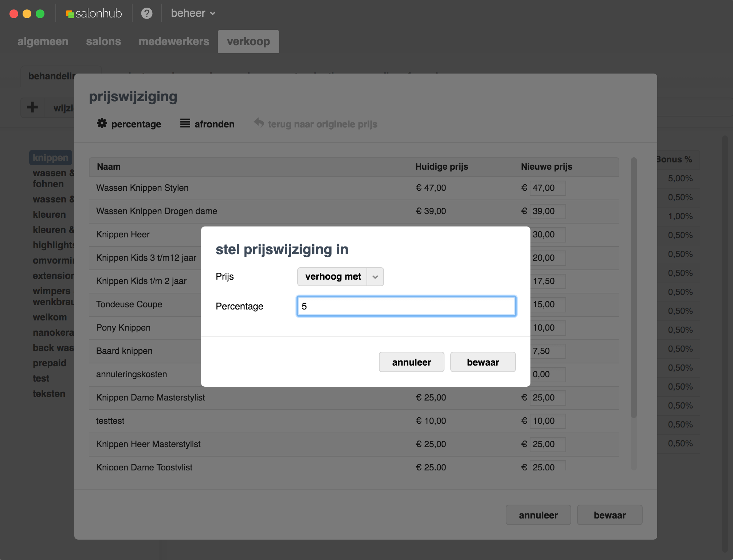
Task: Click the price list vertical scrollbar
Action: tap(634, 288)
